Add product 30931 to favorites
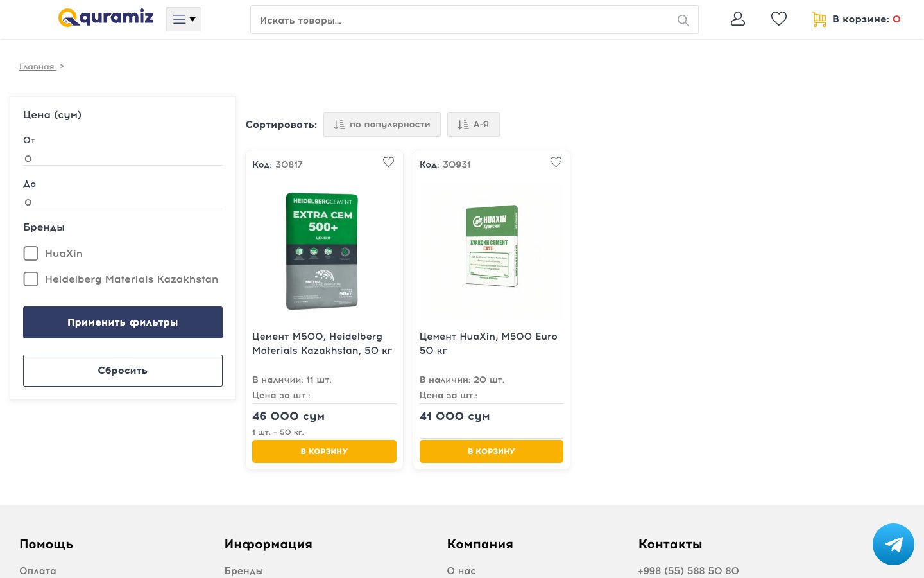924x578 pixels. pos(556,162)
